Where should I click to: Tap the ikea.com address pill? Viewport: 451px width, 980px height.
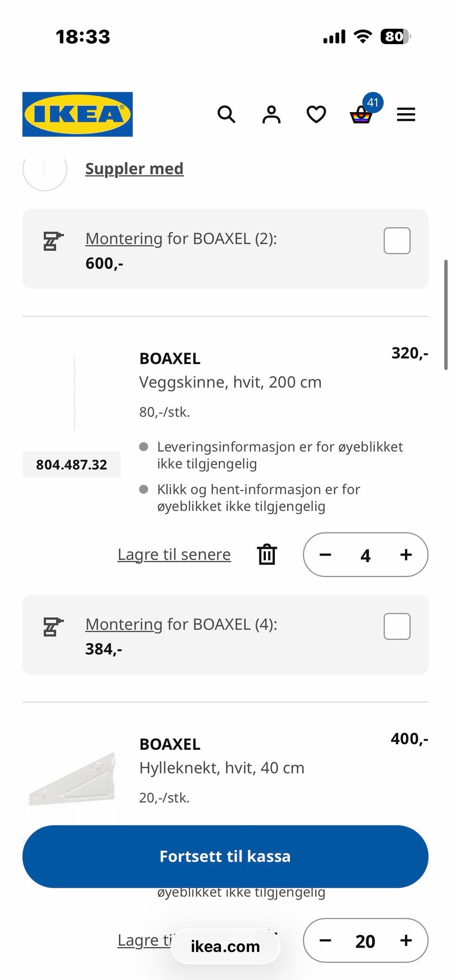coord(225,946)
